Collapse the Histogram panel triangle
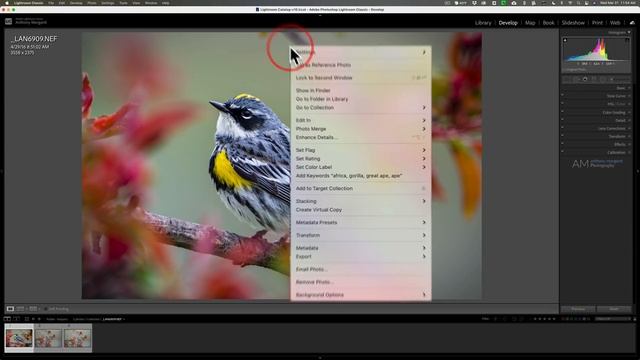Image resolution: width=640 pixels, height=360 pixels. [x=629, y=32]
